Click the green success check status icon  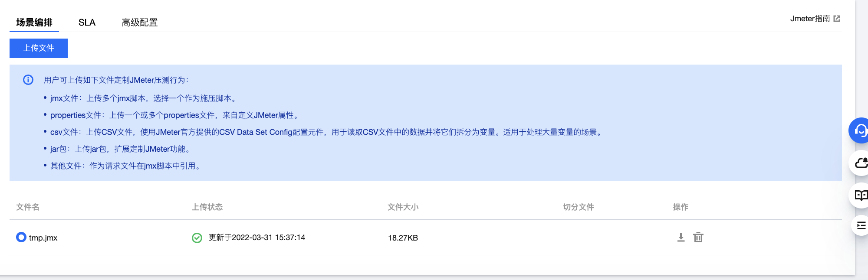[197, 238]
